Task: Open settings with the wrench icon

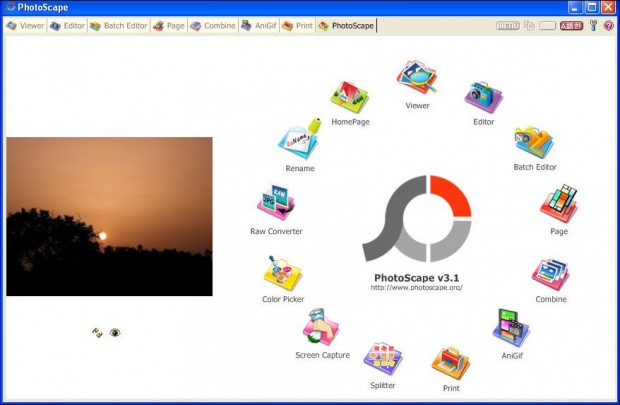Action: coord(593,26)
